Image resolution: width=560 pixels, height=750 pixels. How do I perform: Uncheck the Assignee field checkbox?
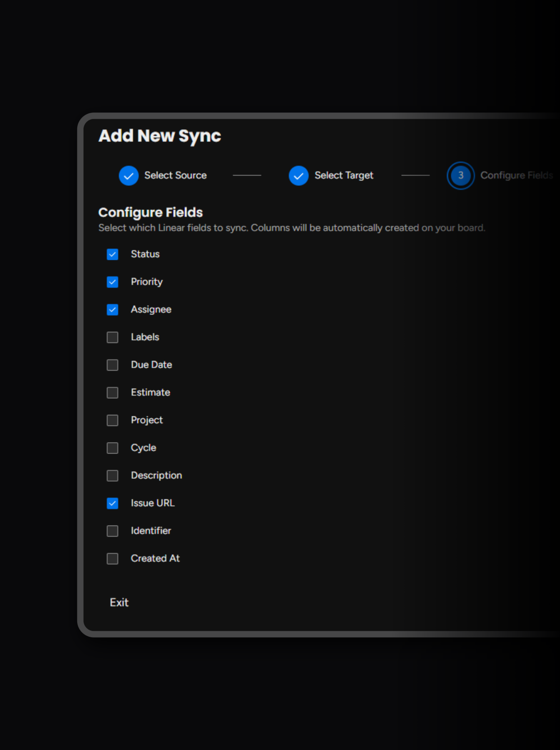tap(112, 310)
